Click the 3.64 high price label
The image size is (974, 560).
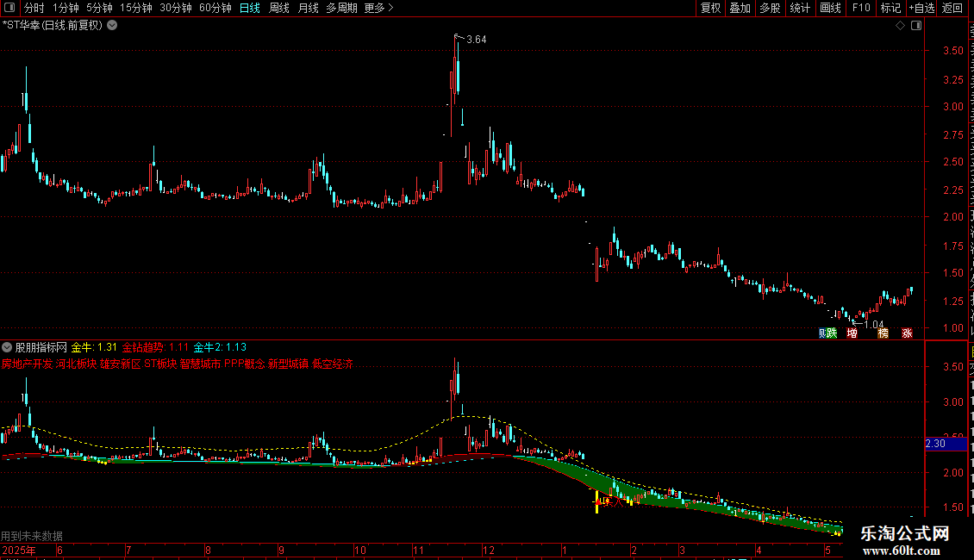(x=477, y=40)
